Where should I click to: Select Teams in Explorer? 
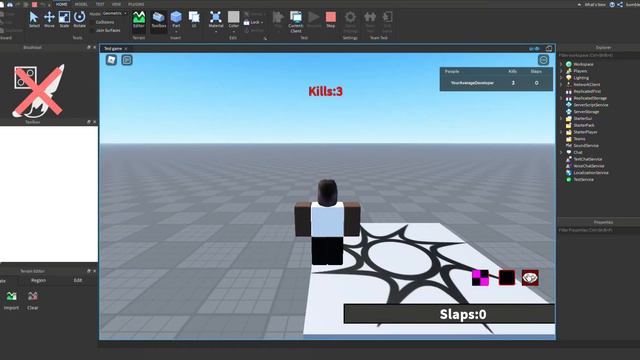(x=579, y=139)
